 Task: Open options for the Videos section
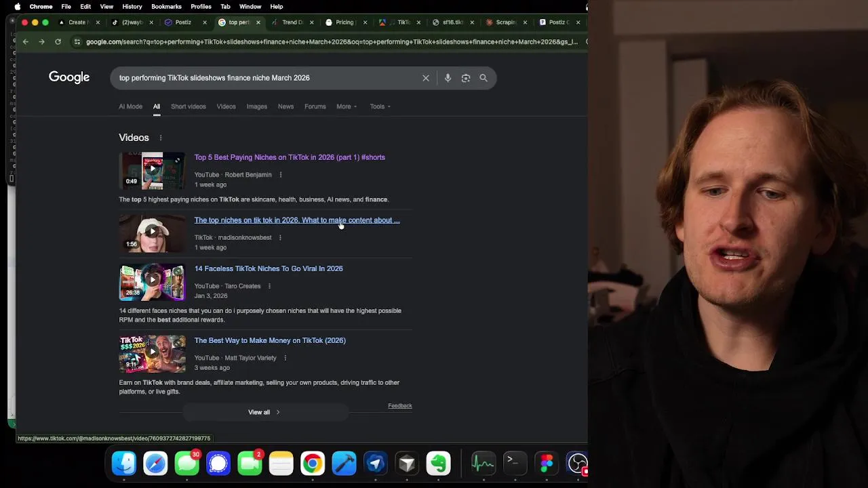[161, 138]
